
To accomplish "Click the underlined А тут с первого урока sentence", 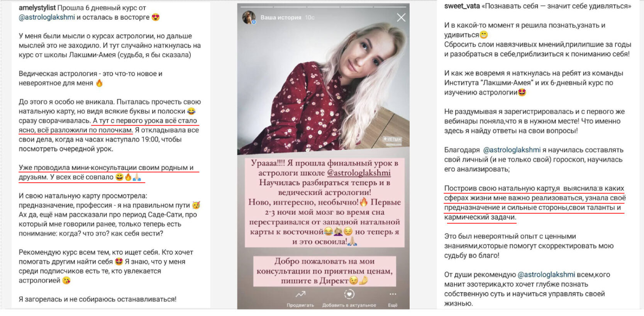I will pyautogui.click(x=108, y=125).
